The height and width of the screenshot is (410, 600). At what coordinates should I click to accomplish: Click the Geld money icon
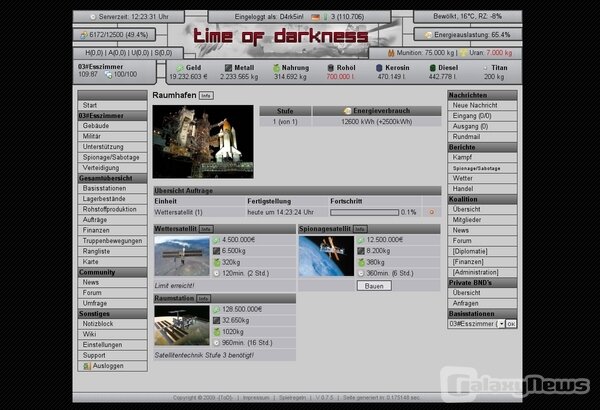point(180,68)
